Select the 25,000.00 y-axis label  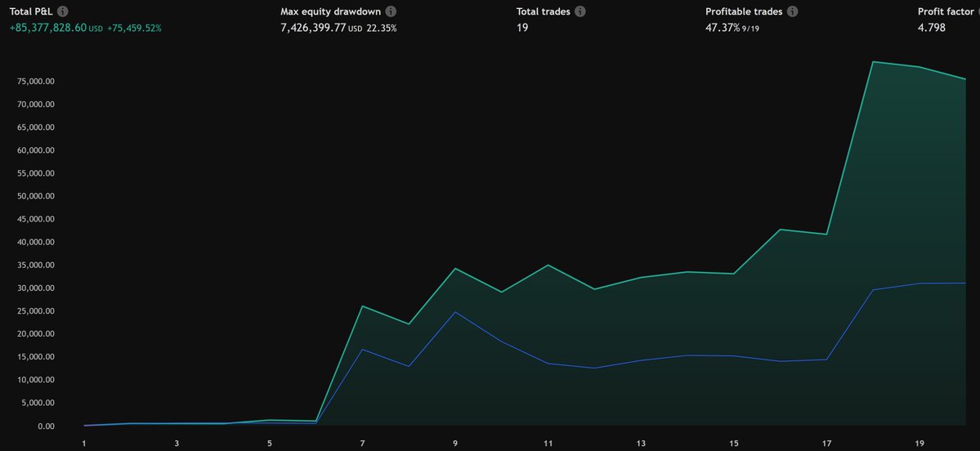tap(37, 311)
